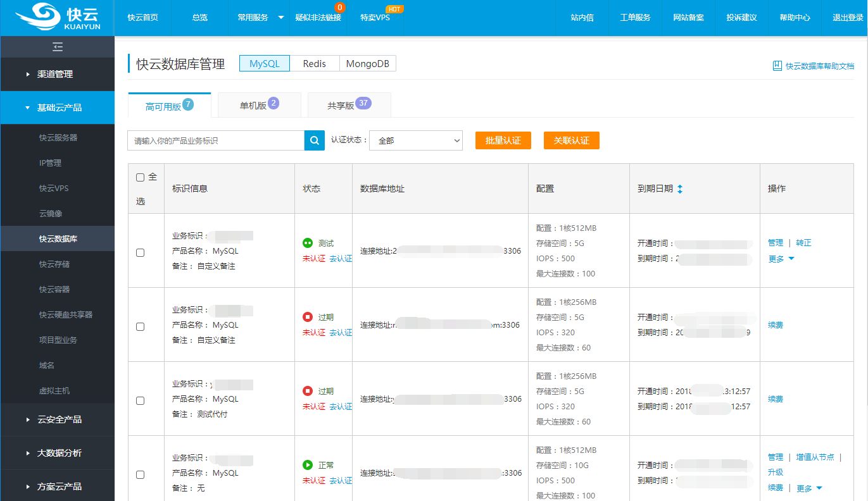This screenshot has height=501, width=868.
Task: Click the expiry date sort arrows icon
Action: (680, 189)
